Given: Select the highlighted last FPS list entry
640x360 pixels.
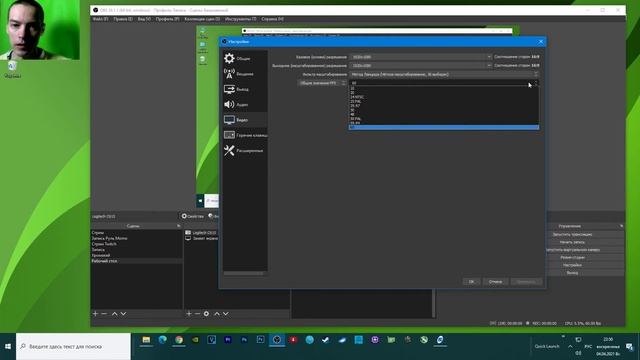Looking at the screenshot, I should point(444,127).
